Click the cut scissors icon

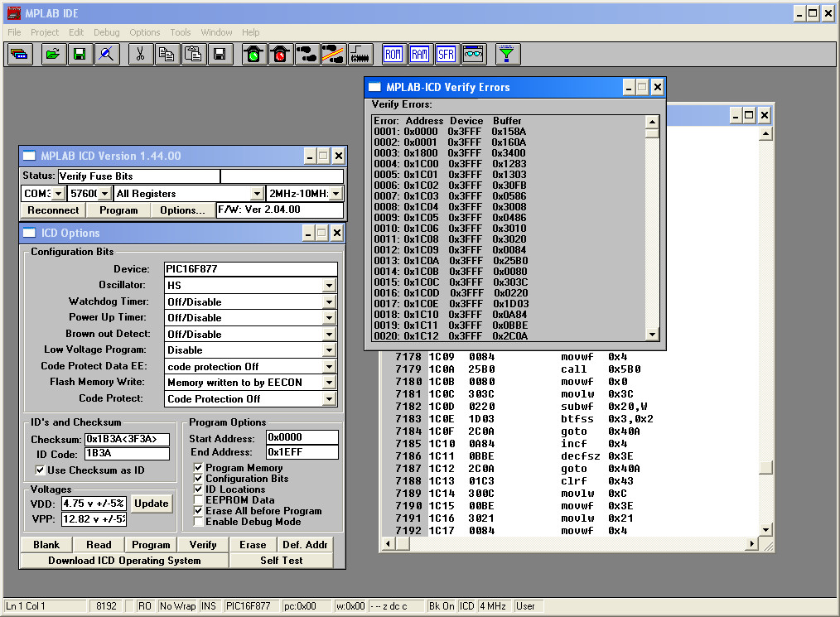pos(140,54)
